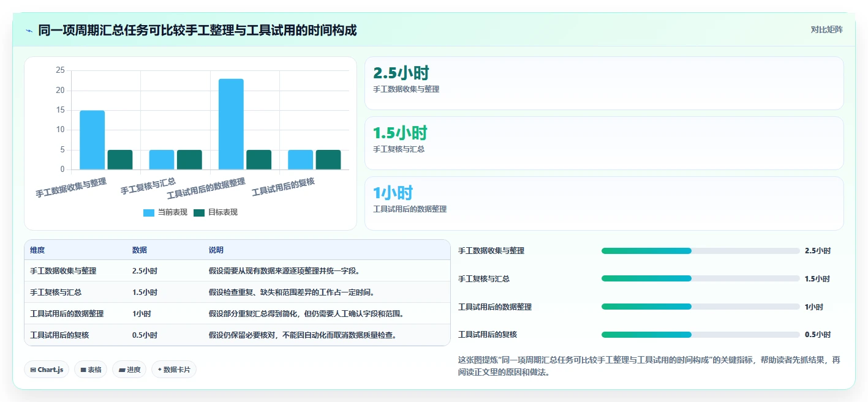The height and width of the screenshot is (402, 868).
Task: Click y-axis value 25
Action: [x=60, y=70]
